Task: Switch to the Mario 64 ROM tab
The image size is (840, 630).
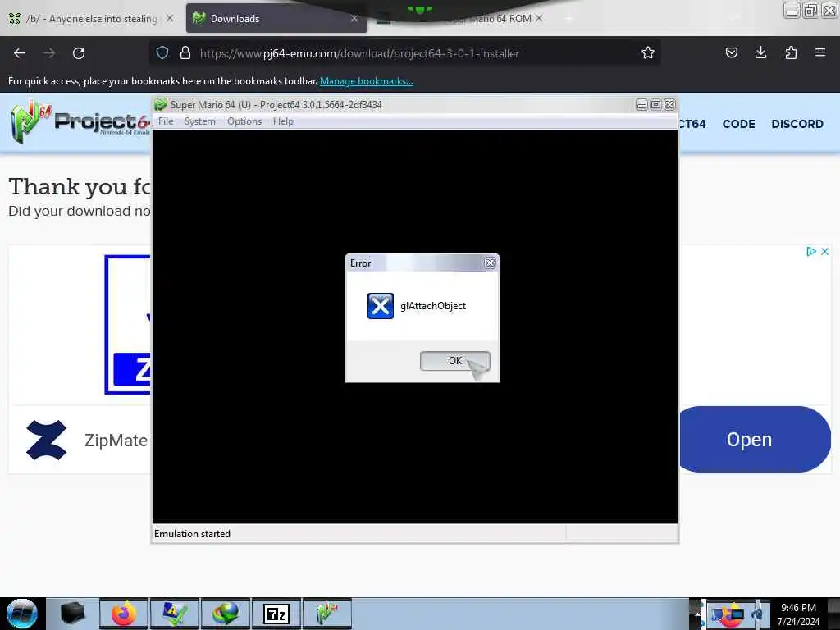Action: (461, 19)
